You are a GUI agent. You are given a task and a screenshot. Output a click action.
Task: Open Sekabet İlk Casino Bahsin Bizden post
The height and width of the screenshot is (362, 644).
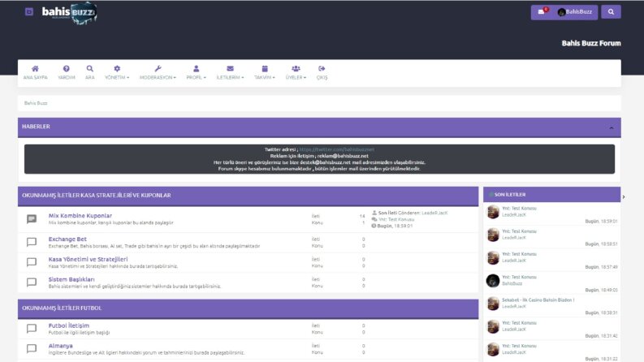coord(538,300)
